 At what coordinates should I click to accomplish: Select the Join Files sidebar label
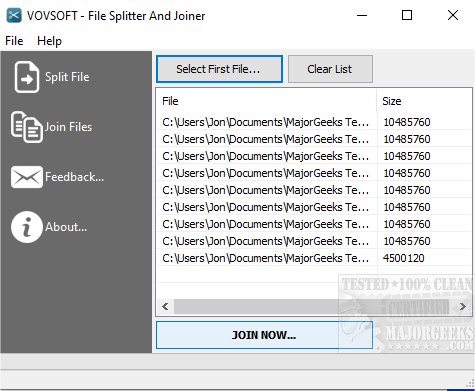point(68,127)
